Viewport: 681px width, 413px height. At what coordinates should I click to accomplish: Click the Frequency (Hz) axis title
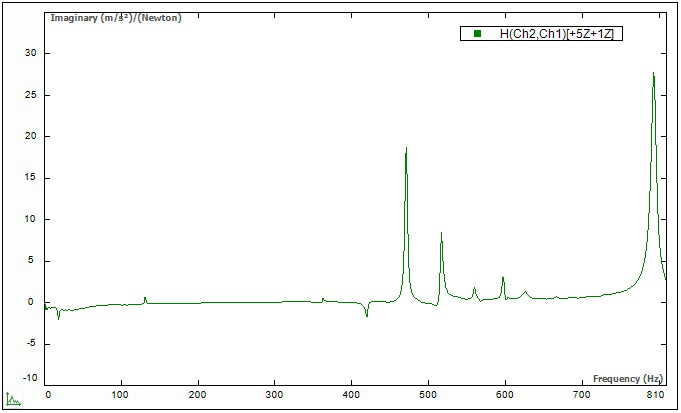point(627,379)
